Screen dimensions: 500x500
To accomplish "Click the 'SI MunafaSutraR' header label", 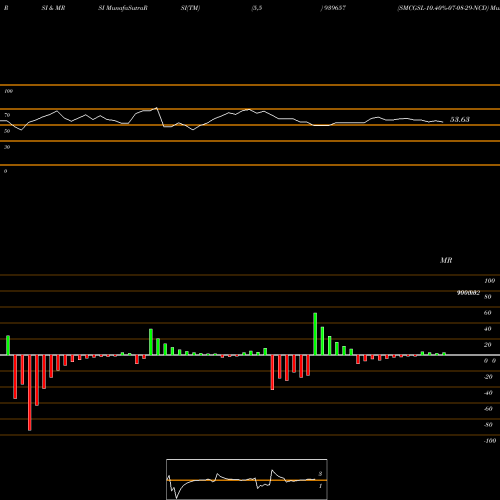I will (x=123, y=8).
